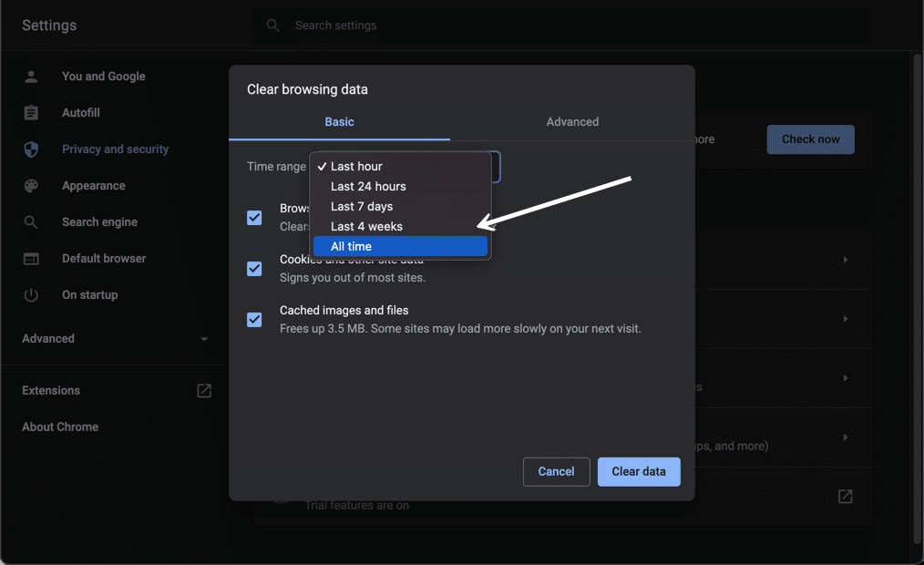Open Appearance settings via the palette icon

(31, 186)
